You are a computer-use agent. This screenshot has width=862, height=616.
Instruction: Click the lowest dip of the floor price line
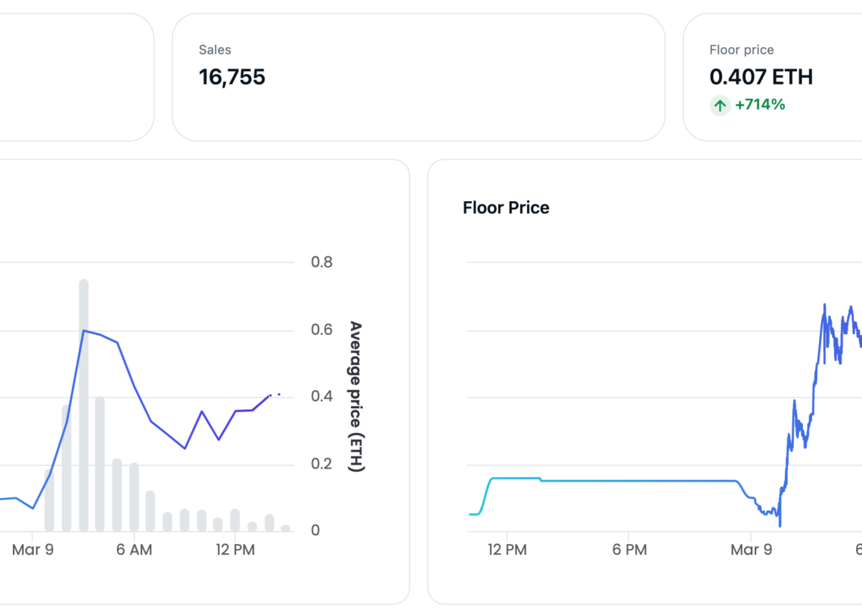point(780,525)
